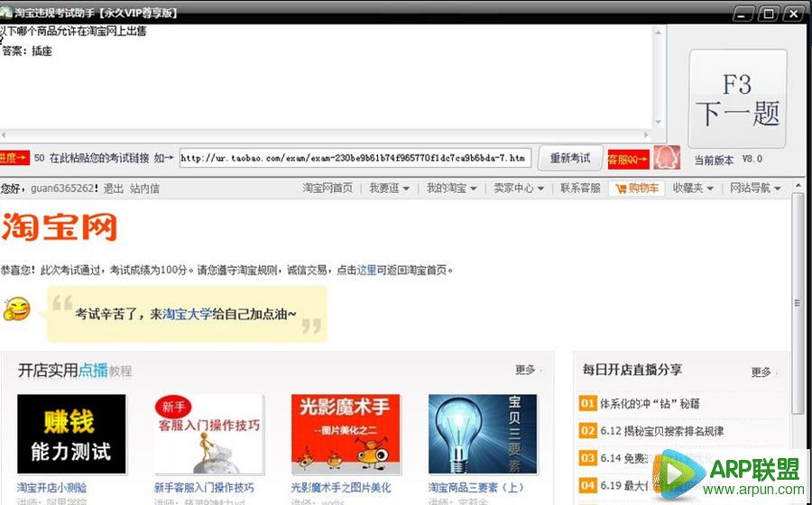Click the shopping cart 购物车 icon
812x505 pixels.
coord(636,188)
